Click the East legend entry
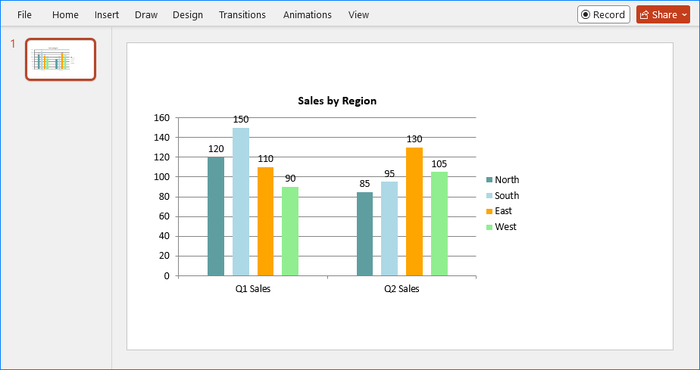This screenshot has height=370, width=700. coord(499,211)
